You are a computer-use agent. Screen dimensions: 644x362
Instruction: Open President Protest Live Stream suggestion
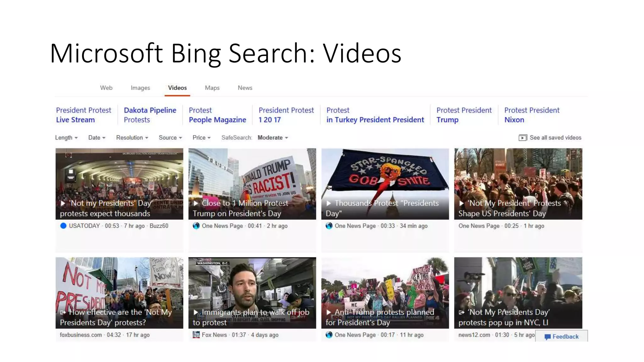point(84,115)
